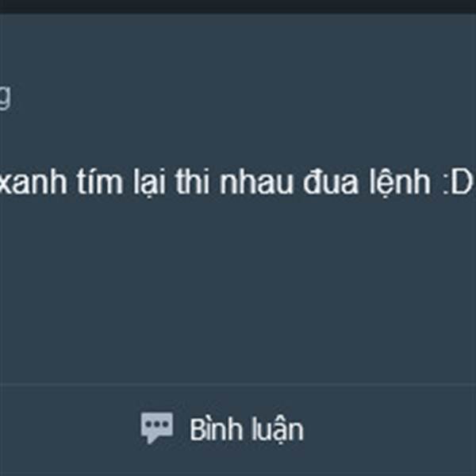
Task: Click the word "đua" in the post text
Action: coord(331,182)
